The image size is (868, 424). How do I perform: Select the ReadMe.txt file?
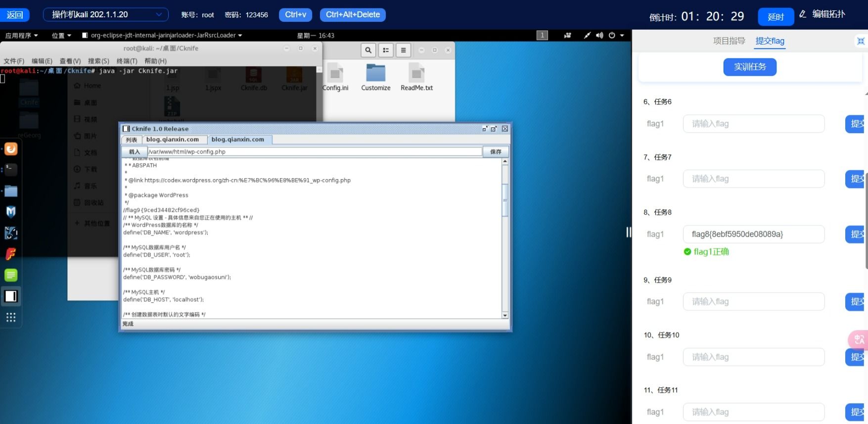pos(416,77)
